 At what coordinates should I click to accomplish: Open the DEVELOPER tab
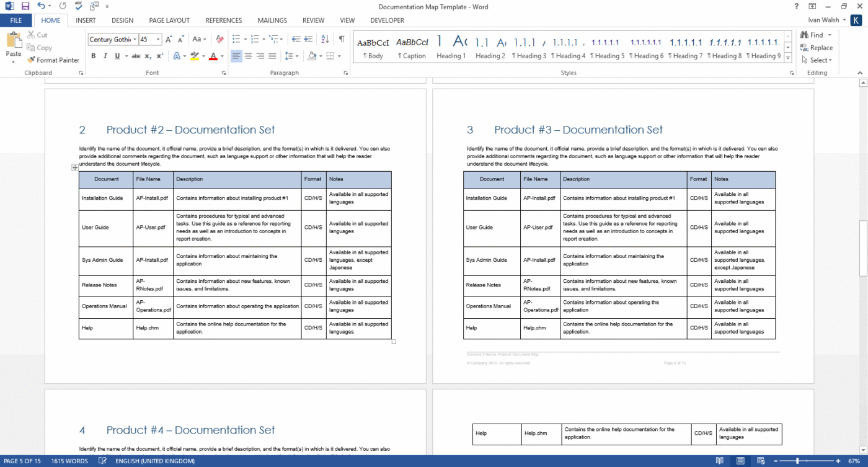click(x=387, y=20)
